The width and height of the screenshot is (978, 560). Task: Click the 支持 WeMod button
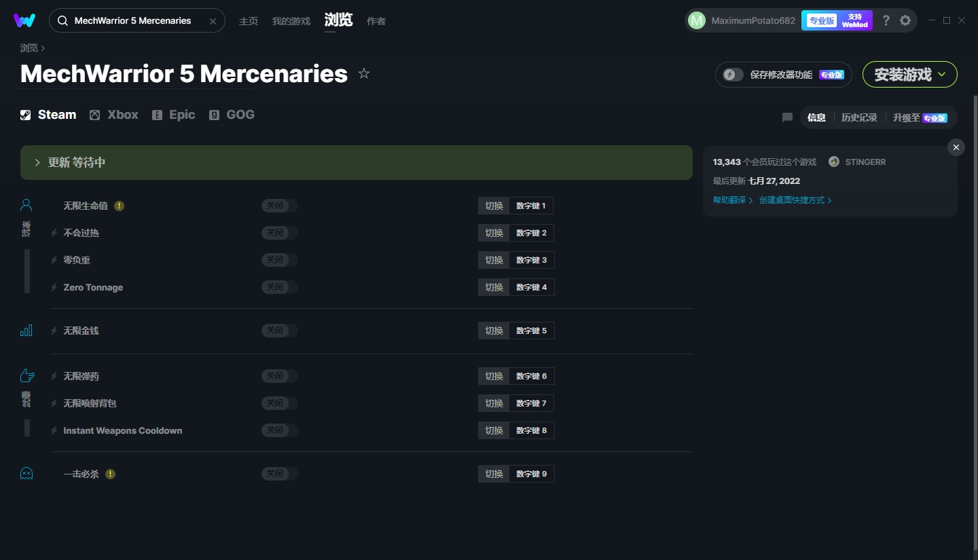tap(855, 20)
